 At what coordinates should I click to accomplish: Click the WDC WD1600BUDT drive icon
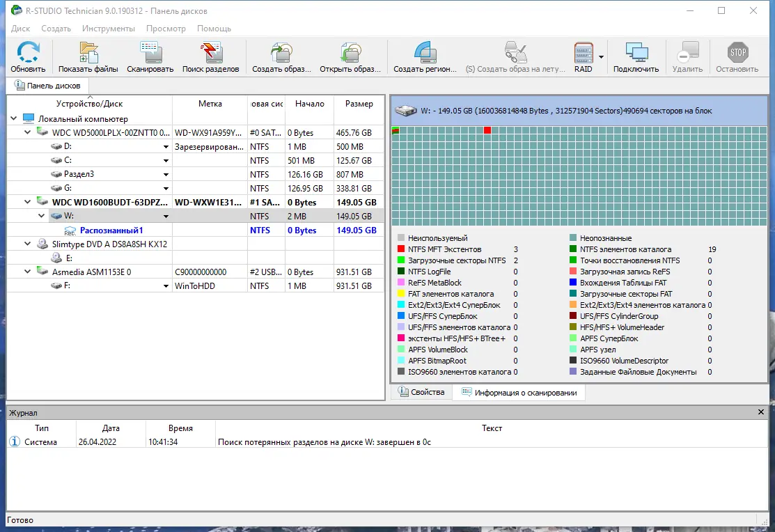tap(42, 202)
